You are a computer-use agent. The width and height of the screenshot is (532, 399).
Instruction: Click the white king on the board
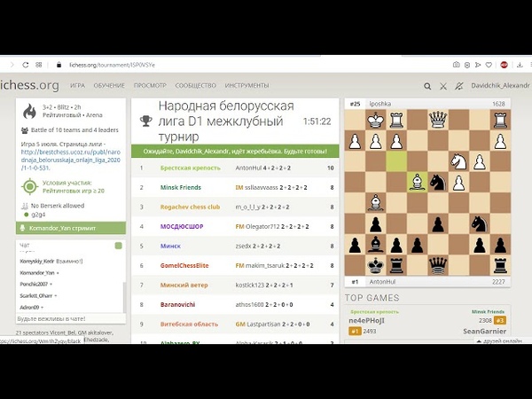tap(375, 121)
